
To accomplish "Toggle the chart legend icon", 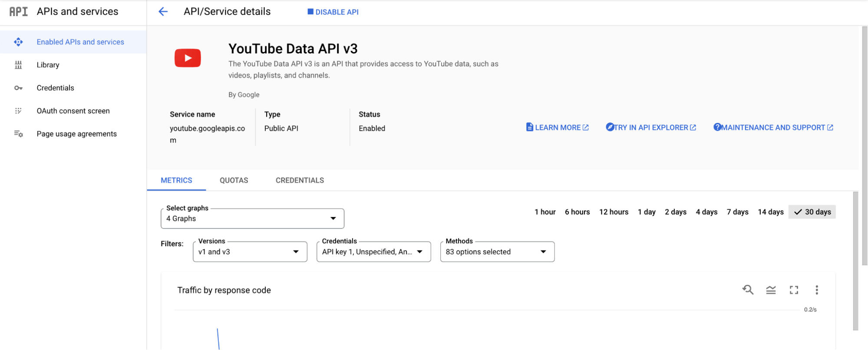I will coord(771,290).
